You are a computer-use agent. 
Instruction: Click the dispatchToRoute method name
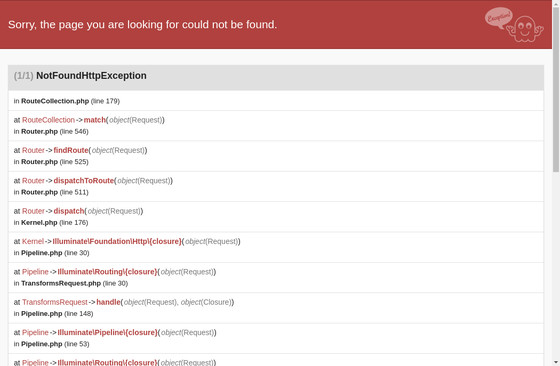84,181
